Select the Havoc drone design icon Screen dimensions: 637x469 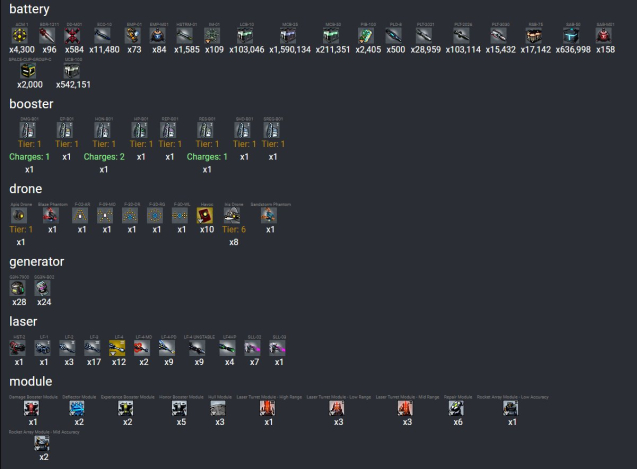(x=207, y=214)
